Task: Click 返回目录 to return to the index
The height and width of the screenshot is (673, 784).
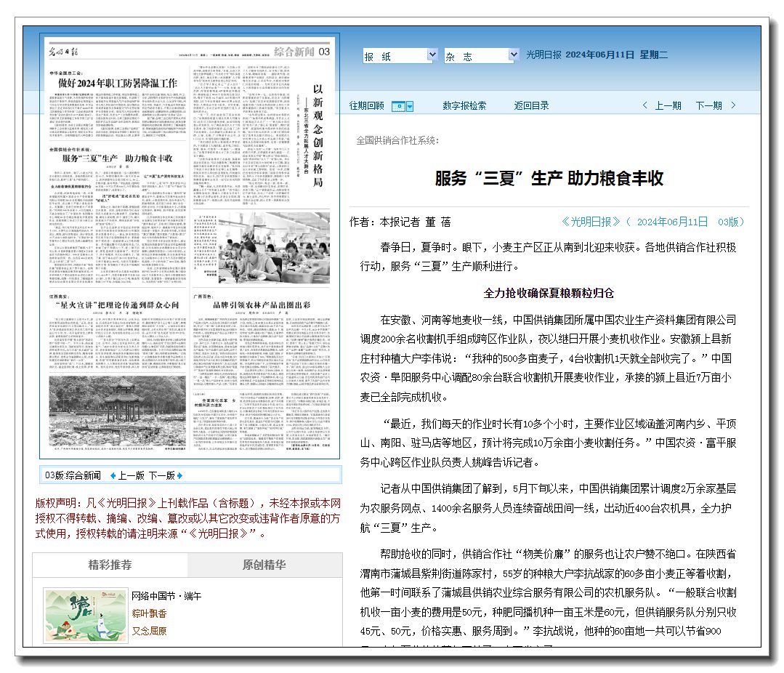Action: point(531,105)
